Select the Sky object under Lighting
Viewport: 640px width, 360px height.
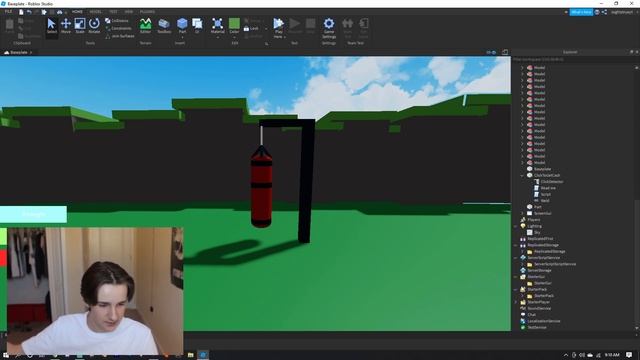pos(537,232)
